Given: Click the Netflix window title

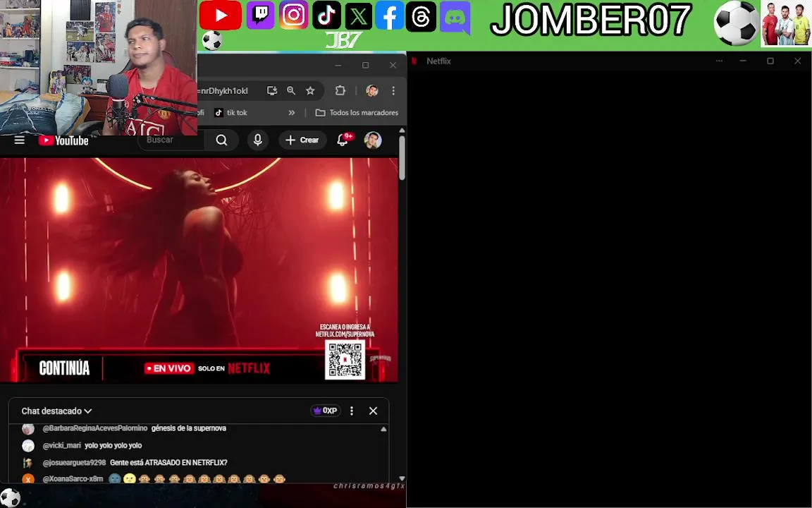Looking at the screenshot, I should click(x=438, y=61).
